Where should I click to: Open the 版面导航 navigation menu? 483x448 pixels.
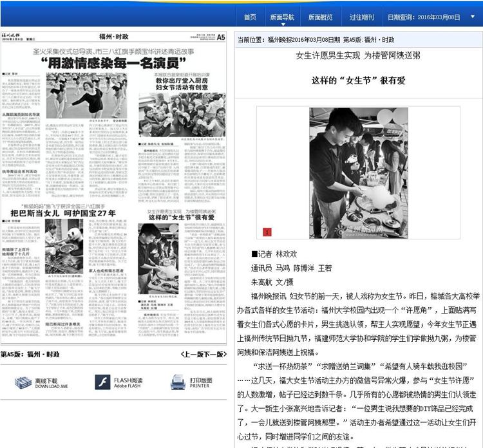[x=282, y=17]
